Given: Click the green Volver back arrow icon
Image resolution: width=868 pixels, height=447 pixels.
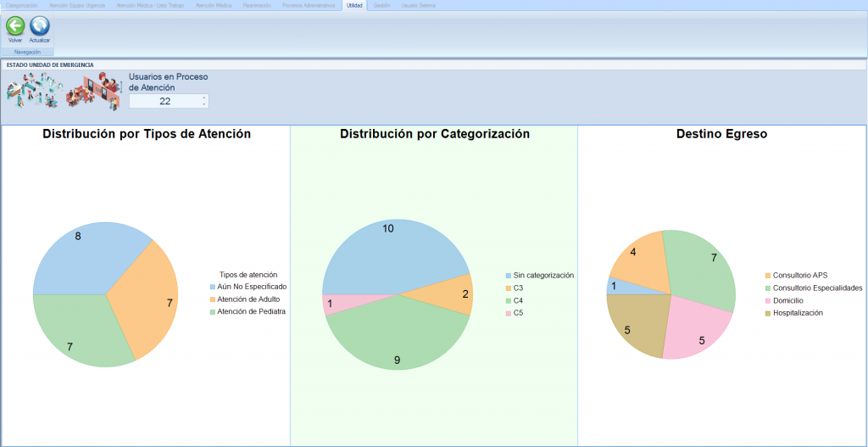Looking at the screenshot, I should click(x=15, y=25).
